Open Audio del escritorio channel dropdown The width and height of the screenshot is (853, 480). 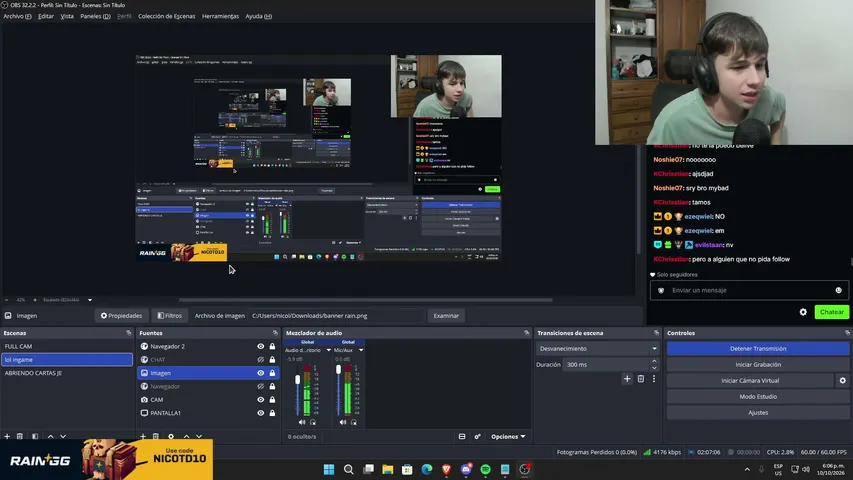click(328, 350)
